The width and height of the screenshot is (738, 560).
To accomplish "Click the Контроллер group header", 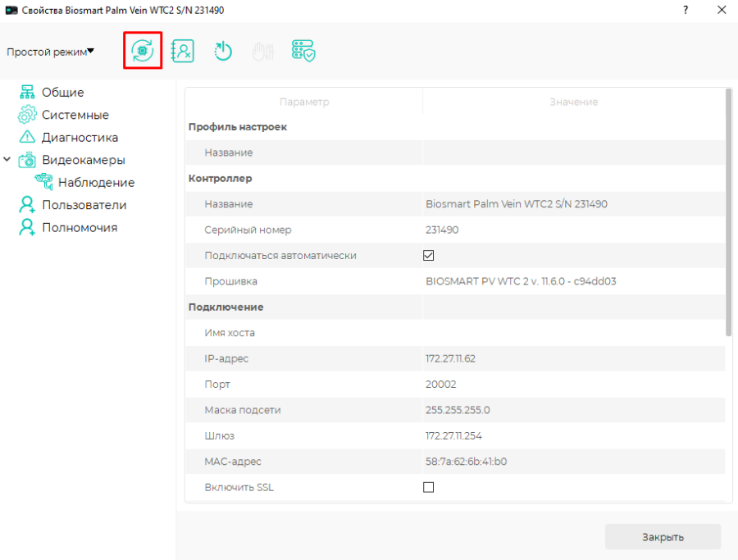I will (221, 179).
